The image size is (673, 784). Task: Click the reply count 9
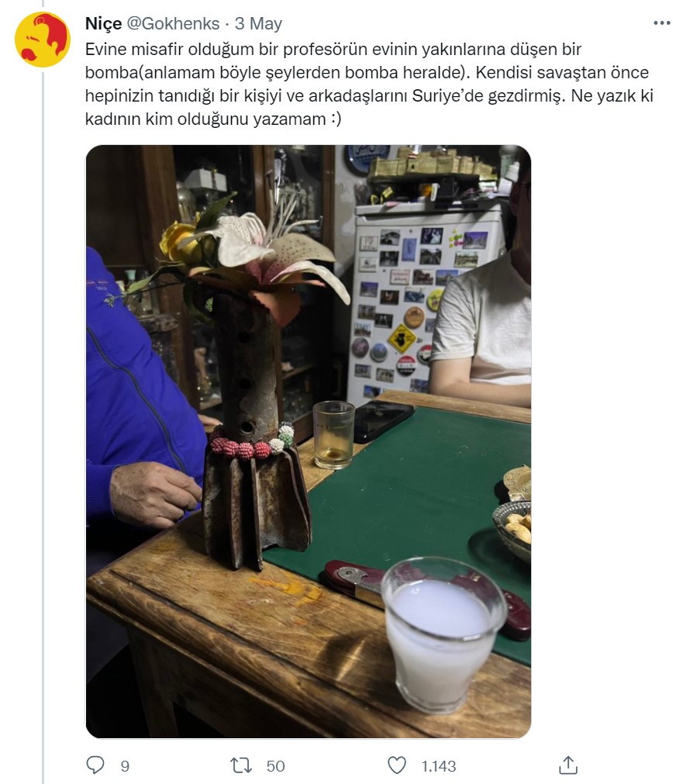(125, 766)
